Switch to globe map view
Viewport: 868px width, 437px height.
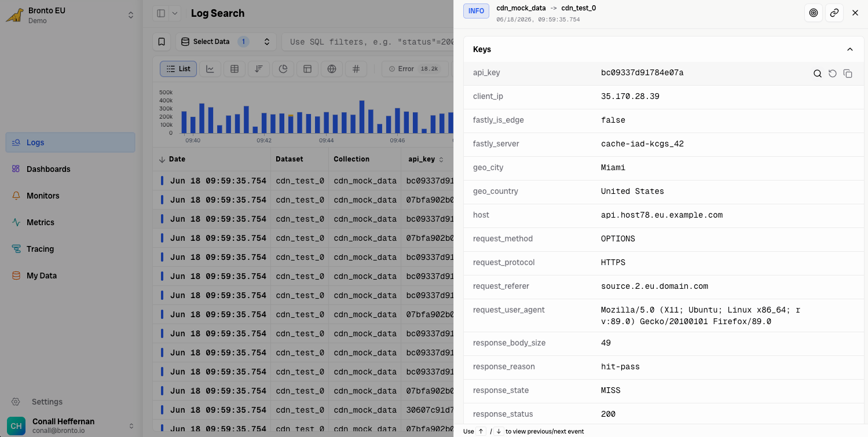coord(332,69)
